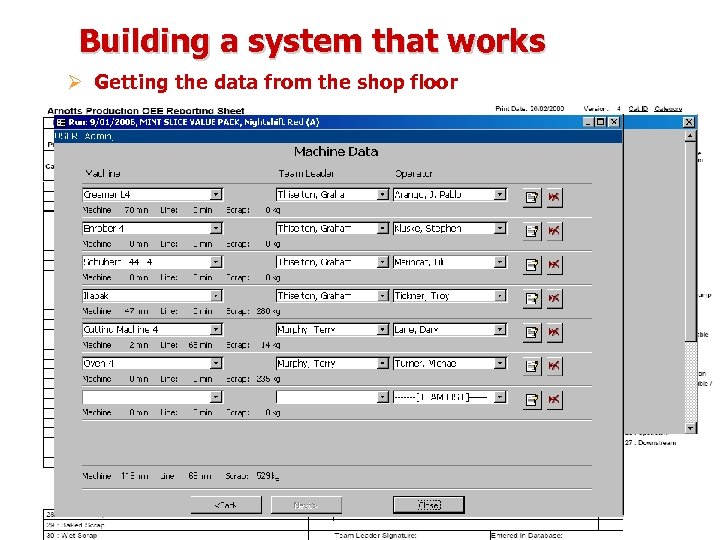Open operator dropdown showing Lane, Dary
This screenshot has height=540, width=720.
(x=500, y=329)
